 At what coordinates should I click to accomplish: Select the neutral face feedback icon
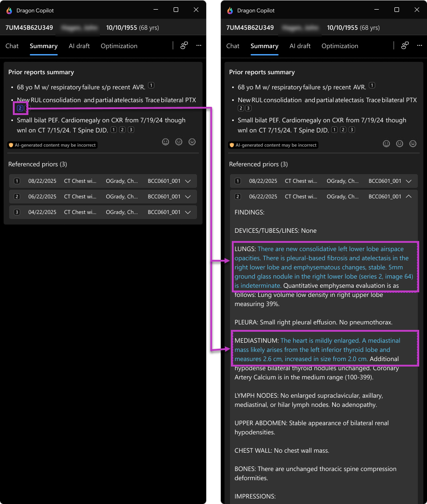[179, 142]
